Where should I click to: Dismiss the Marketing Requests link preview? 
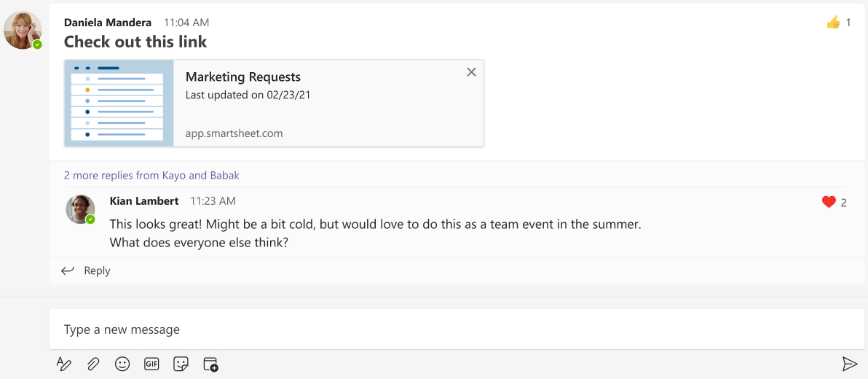point(471,72)
